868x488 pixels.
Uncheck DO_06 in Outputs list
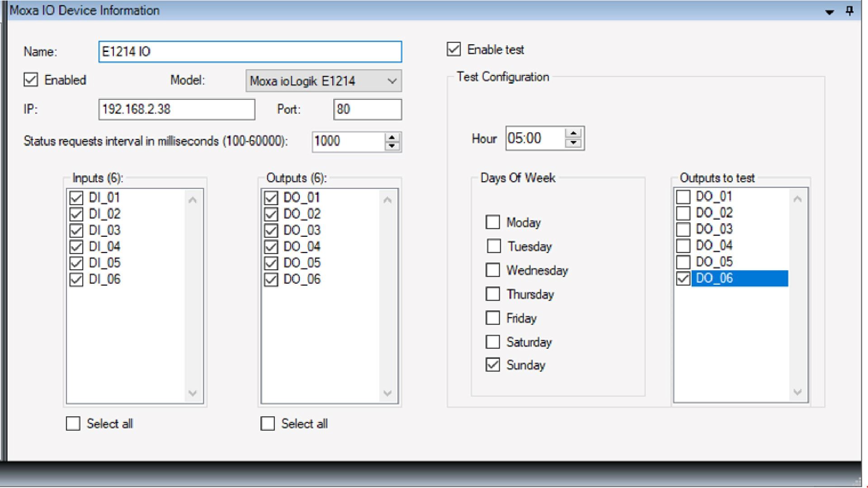pos(271,279)
